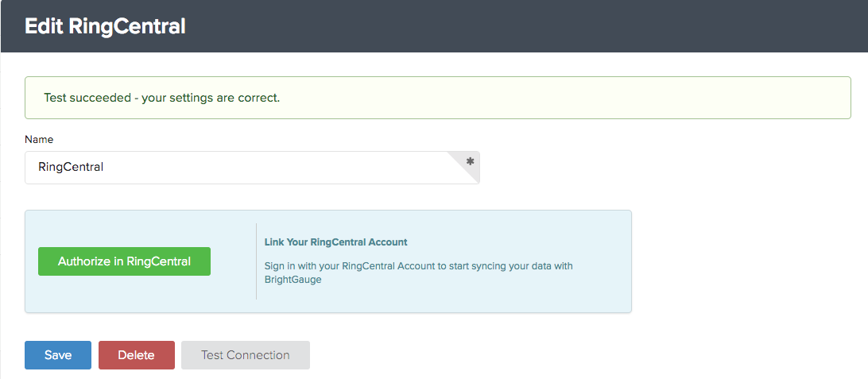Image resolution: width=868 pixels, height=379 pixels.
Task: Authorize in RingCentral via the green button
Action: [x=124, y=261]
